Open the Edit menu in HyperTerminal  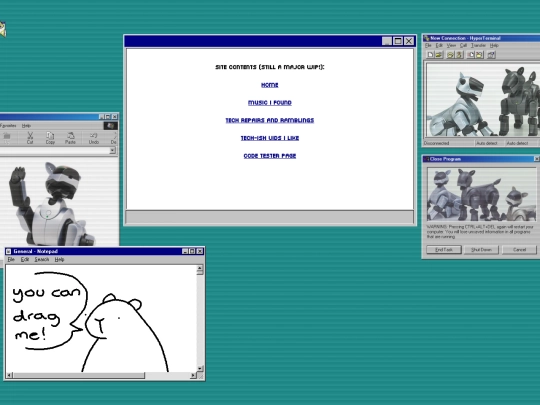(439, 45)
